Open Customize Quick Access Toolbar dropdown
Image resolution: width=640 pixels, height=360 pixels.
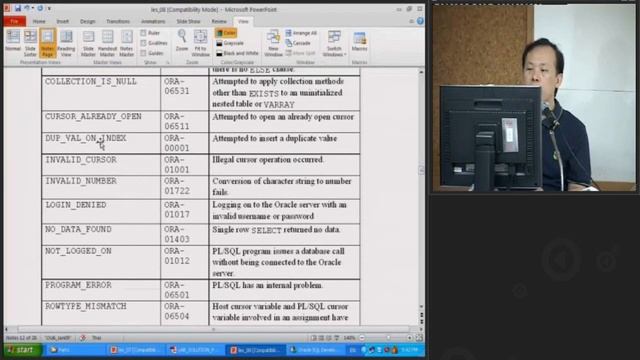(x=49, y=8)
